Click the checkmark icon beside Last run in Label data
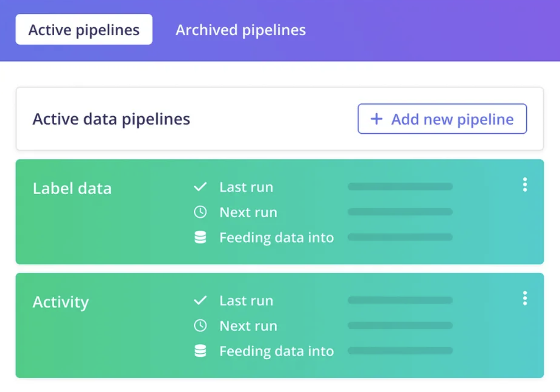Image resolution: width=560 pixels, height=392 pixels. (x=201, y=187)
